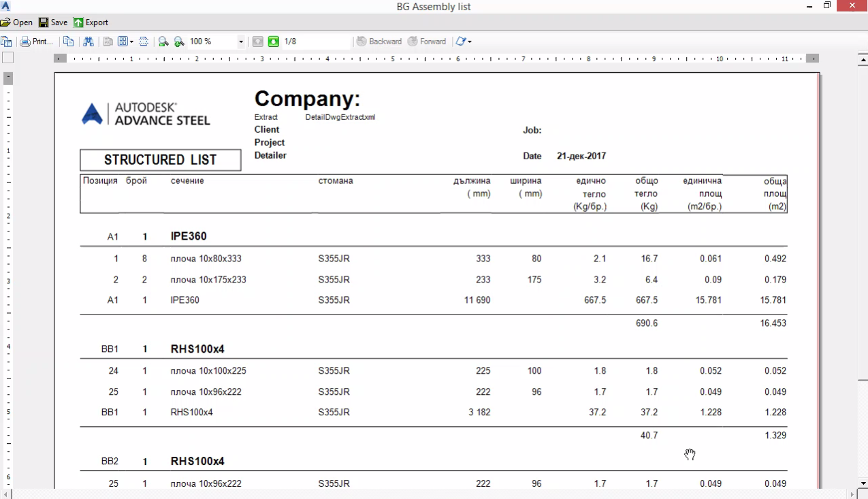Viewport: 868px width, 499px height.
Task: Click the horizontal scrollbar right arrow
Action: pyautogui.click(x=852, y=494)
